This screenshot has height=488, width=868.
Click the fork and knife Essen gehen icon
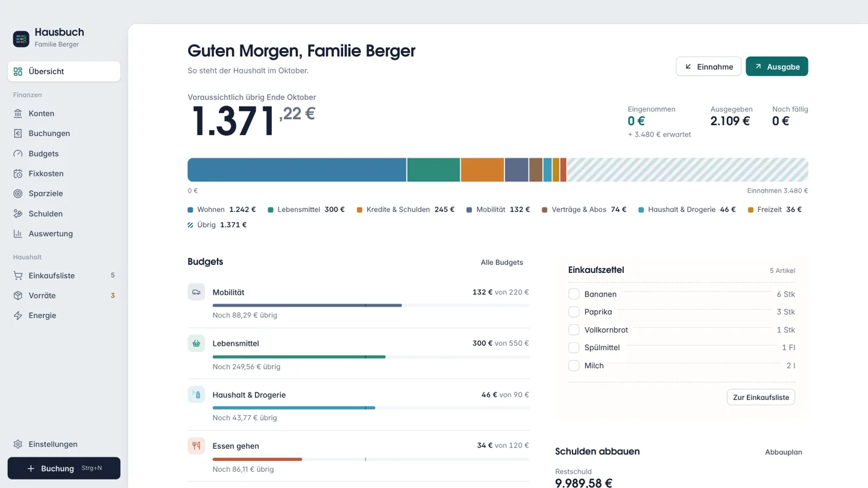tap(196, 446)
